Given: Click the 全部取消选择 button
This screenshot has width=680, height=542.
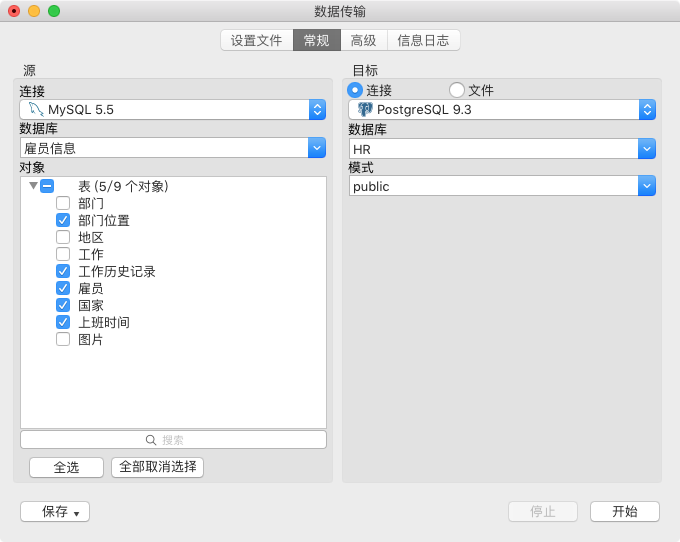Looking at the screenshot, I should coord(157,467).
